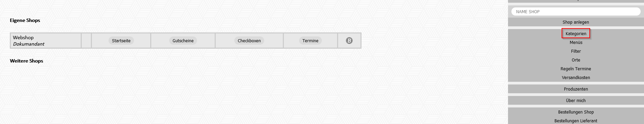The image size is (644, 124).
Task: Open the Orte sidebar entry
Action: pos(576,60)
